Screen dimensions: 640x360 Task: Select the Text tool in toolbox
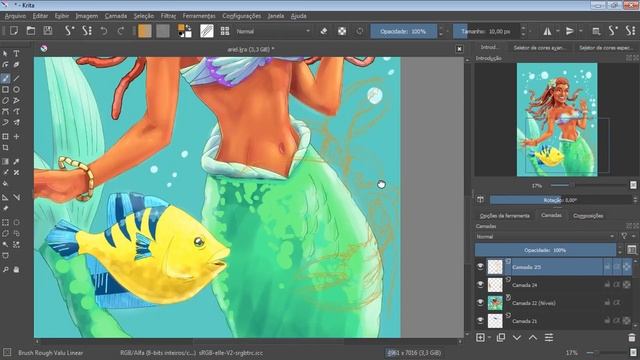click(16, 54)
